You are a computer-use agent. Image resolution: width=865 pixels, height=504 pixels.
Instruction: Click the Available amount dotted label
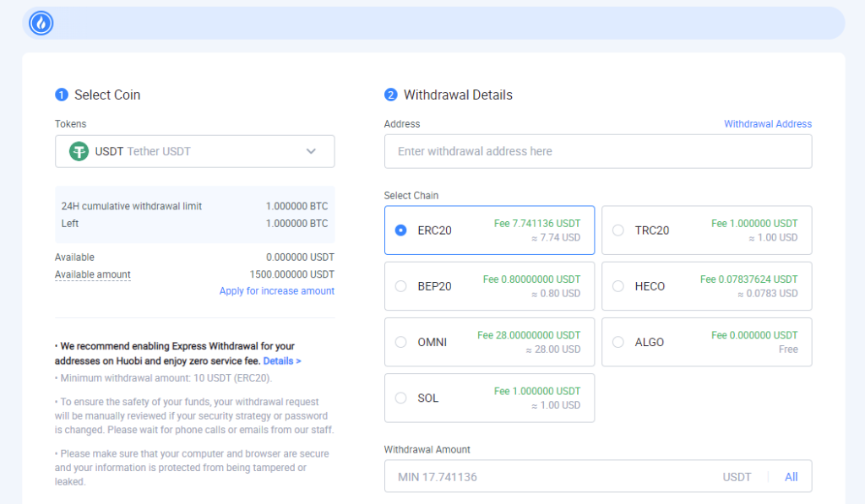93,274
